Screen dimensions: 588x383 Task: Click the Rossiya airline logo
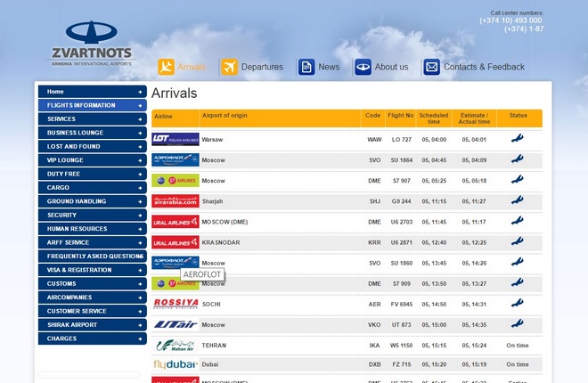point(176,304)
